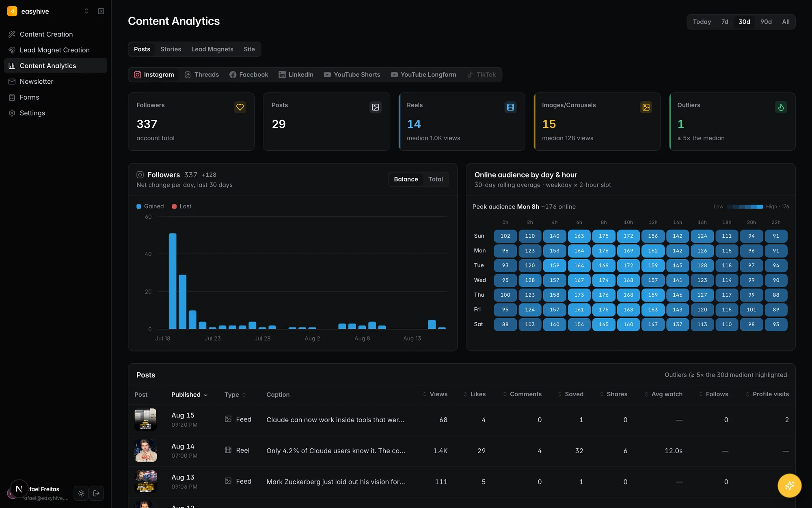This screenshot has width=812, height=508.
Task: Set time range to Today
Action: pyautogui.click(x=702, y=22)
